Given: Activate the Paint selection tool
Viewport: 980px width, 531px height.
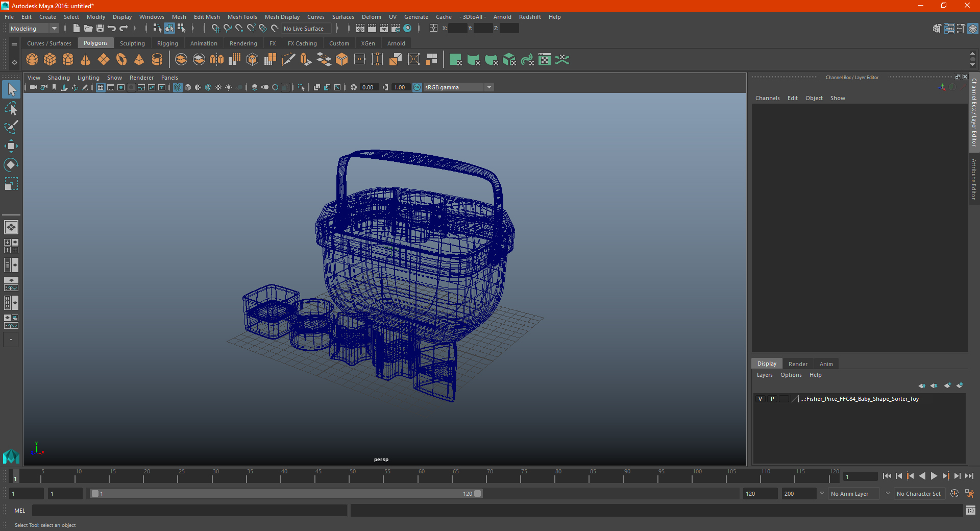Looking at the screenshot, I should 11,127.
